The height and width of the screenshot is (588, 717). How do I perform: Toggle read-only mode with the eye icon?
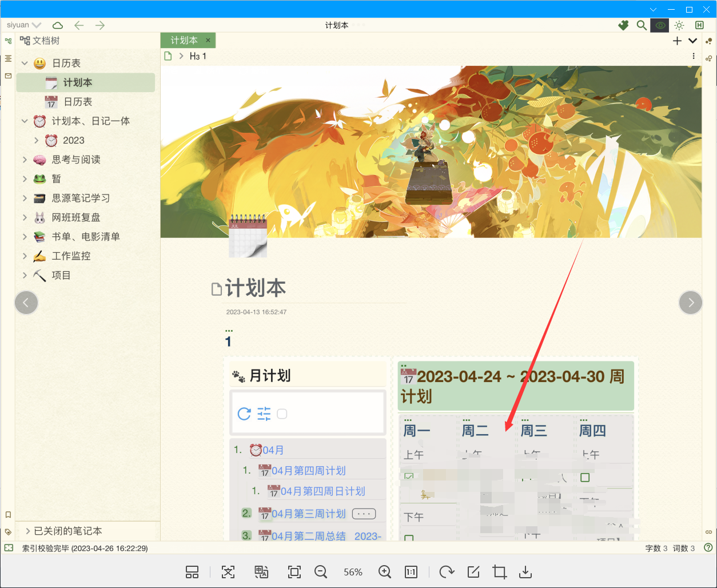tap(660, 25)
